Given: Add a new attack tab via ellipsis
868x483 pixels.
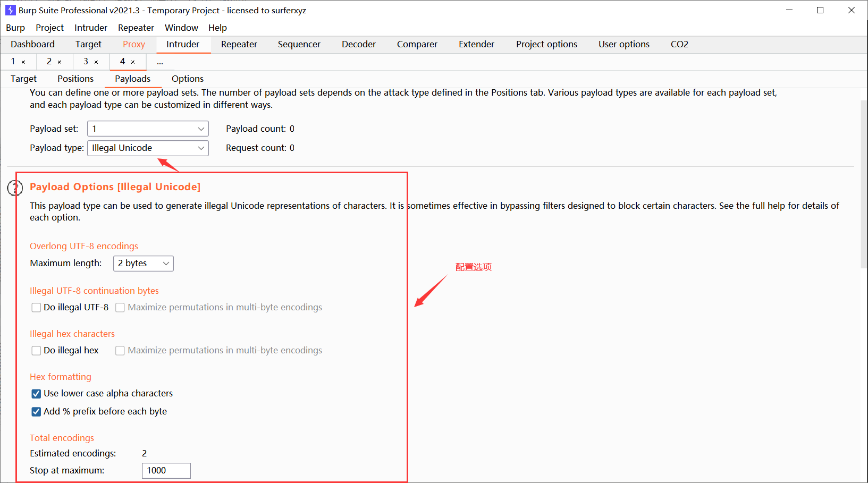Looking at the screenshot, I should tap(160, 62).
